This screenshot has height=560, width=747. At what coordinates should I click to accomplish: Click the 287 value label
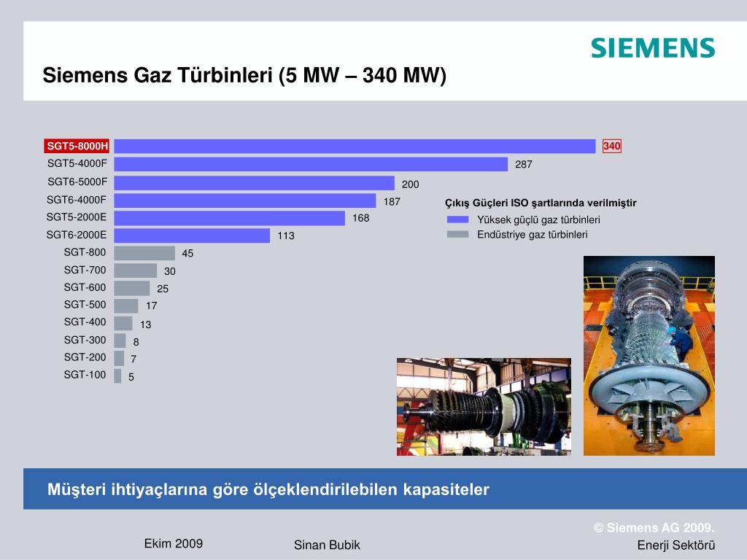(x=524, y=164)
